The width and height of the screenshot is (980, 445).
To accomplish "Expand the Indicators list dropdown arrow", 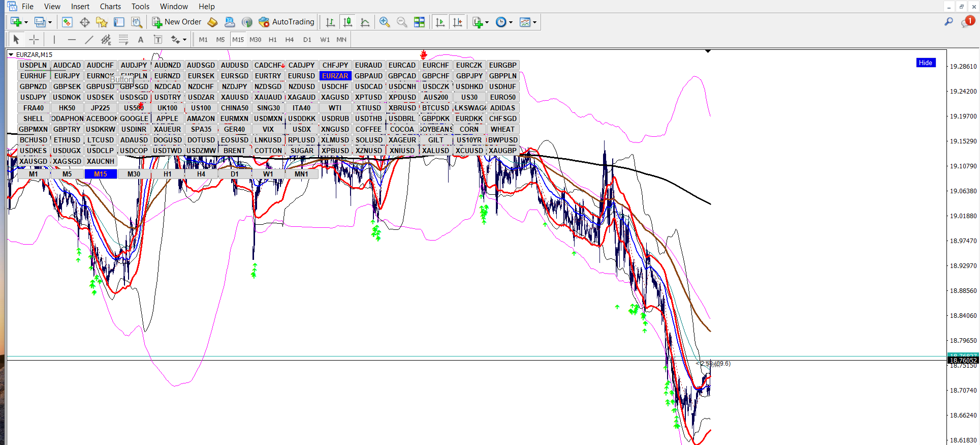I will pos(487,22).
